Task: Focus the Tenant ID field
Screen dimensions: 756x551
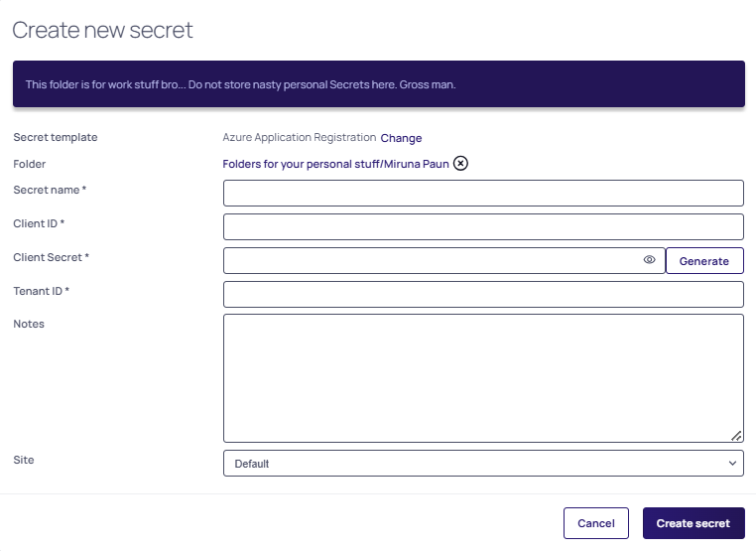Action: [x=483, y=294]
